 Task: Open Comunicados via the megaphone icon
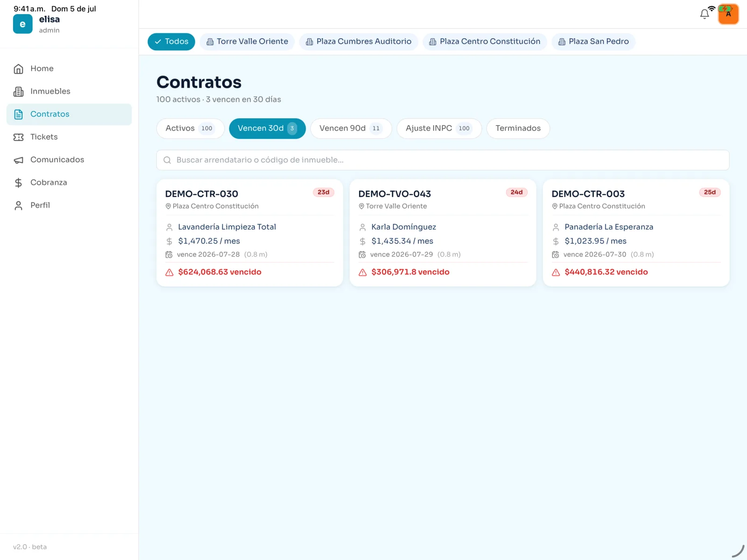(x=19, y=160)
